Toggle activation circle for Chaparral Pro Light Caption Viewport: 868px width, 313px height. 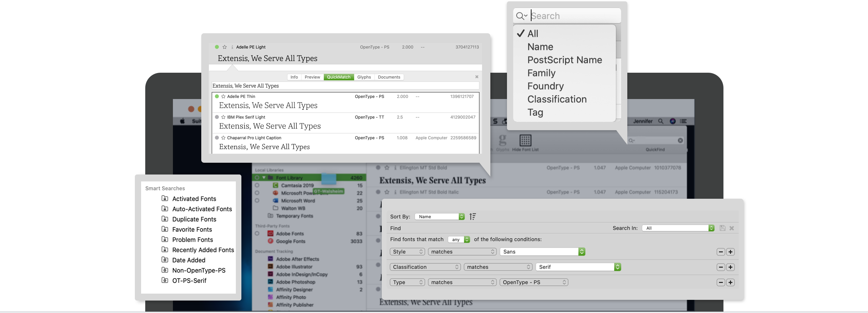[x=217, y=138]
